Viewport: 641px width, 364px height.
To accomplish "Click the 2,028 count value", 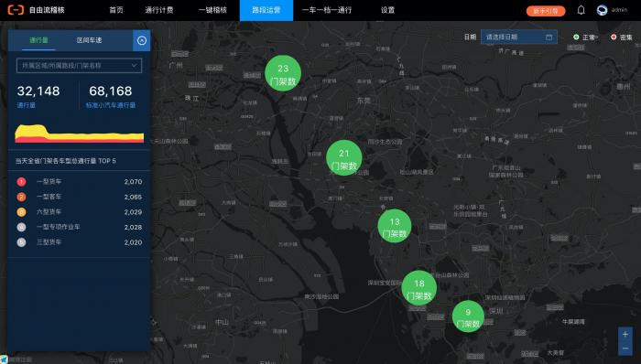I will (x=134, y=228).
